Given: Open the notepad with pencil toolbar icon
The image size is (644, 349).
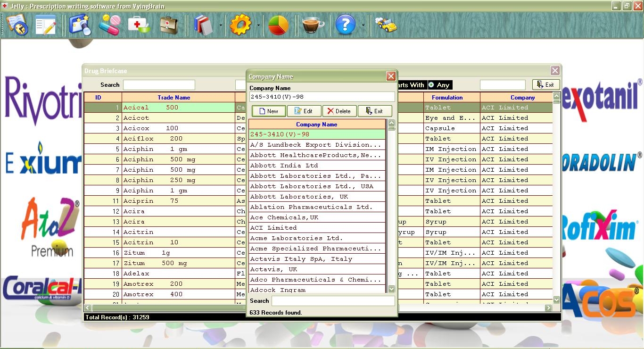Looking at the screenshot, I should tap(46, 25).
